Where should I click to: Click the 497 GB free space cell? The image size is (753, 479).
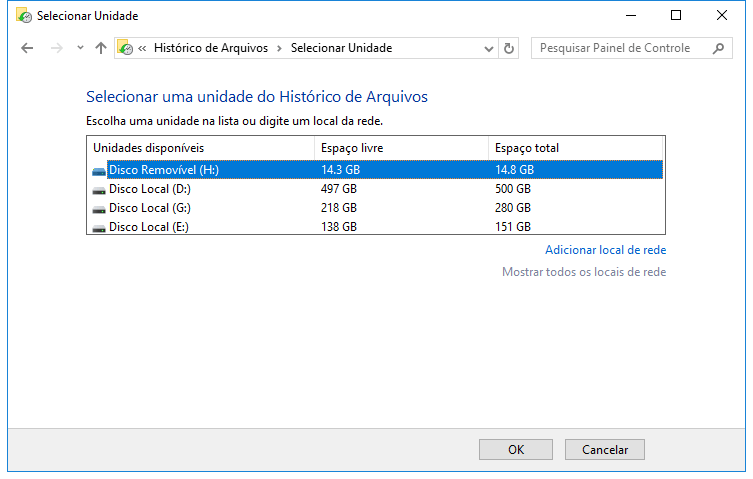(339, 189)
